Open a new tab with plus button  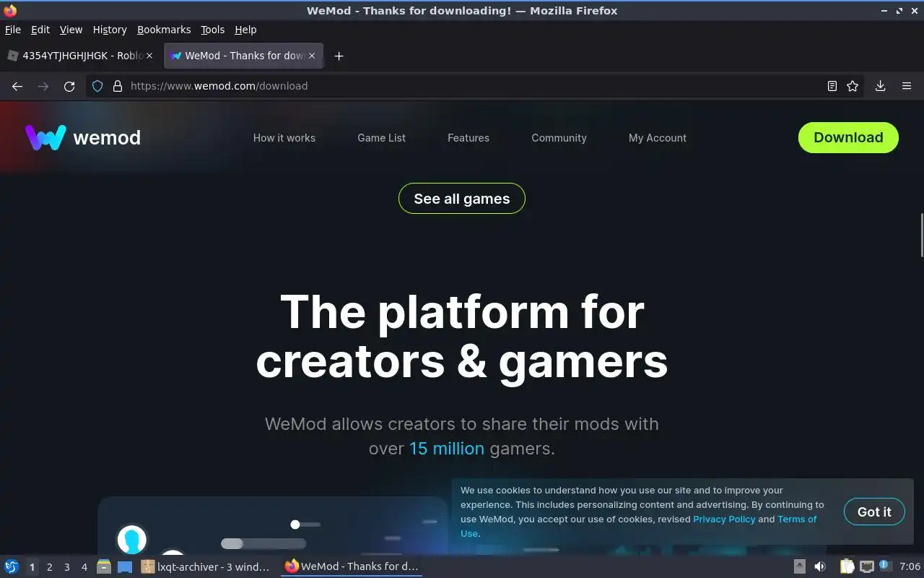339,56
